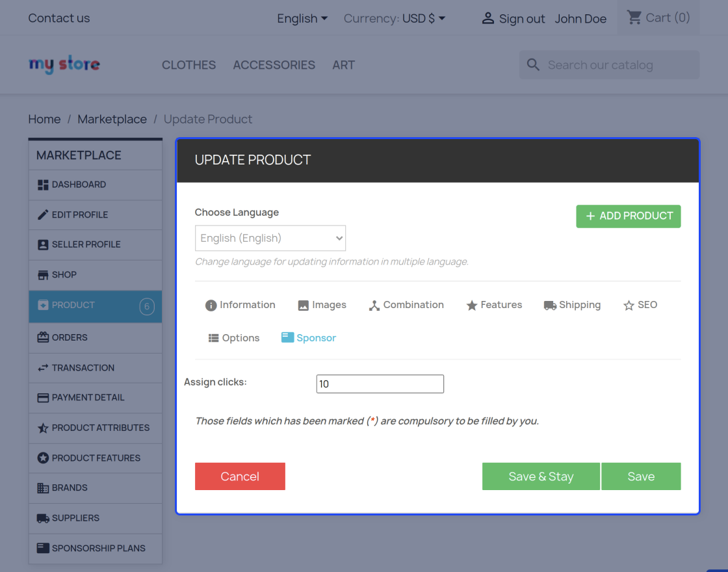Open the John Doe account link
The height and width of the screenshot is (572, 728).
(x=580, y=19)
